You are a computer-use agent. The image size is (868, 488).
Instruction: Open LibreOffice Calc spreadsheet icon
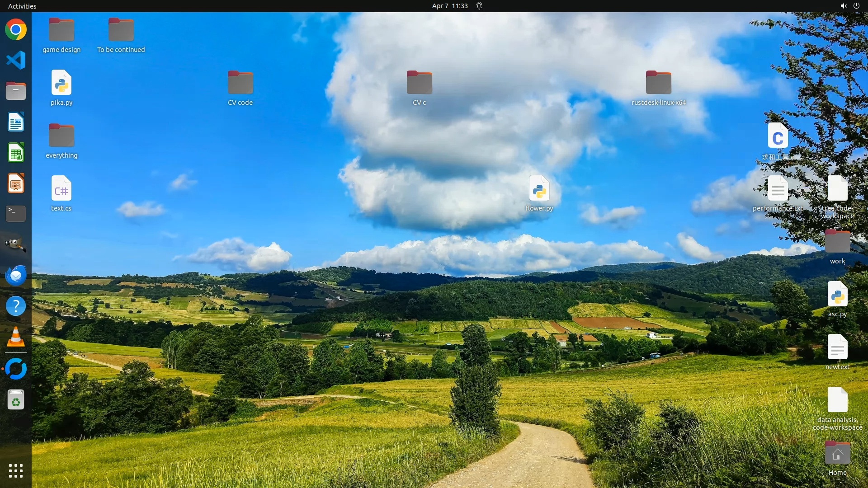click(16, 153)
